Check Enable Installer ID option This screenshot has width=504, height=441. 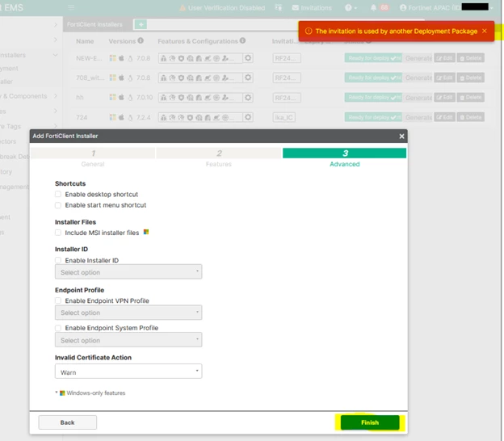[58, 260]
